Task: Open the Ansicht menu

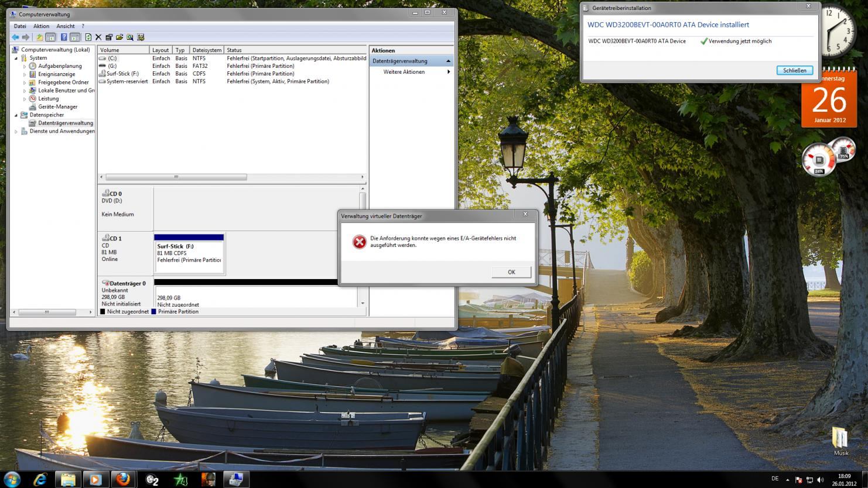Action: [66, 26]
